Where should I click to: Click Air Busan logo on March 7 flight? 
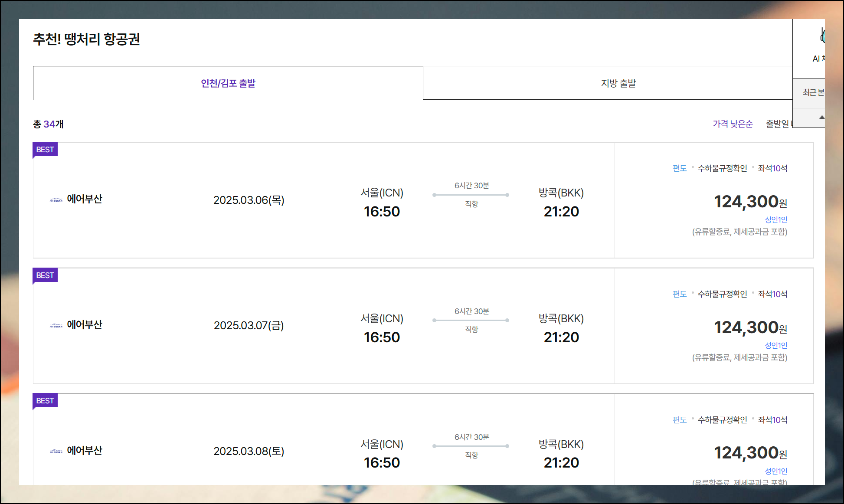pos(56,326)
